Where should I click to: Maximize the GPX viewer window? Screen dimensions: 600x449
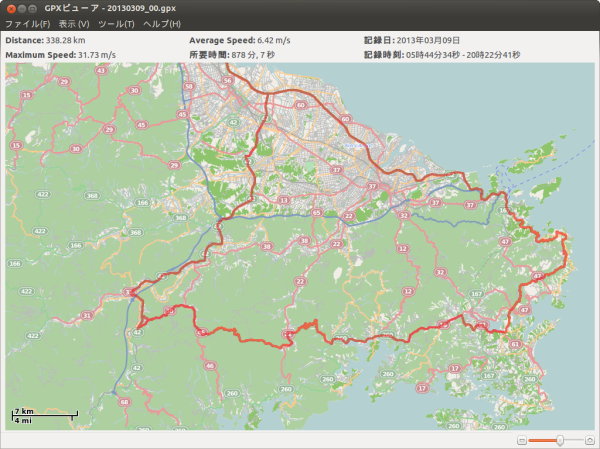point(35,8)
